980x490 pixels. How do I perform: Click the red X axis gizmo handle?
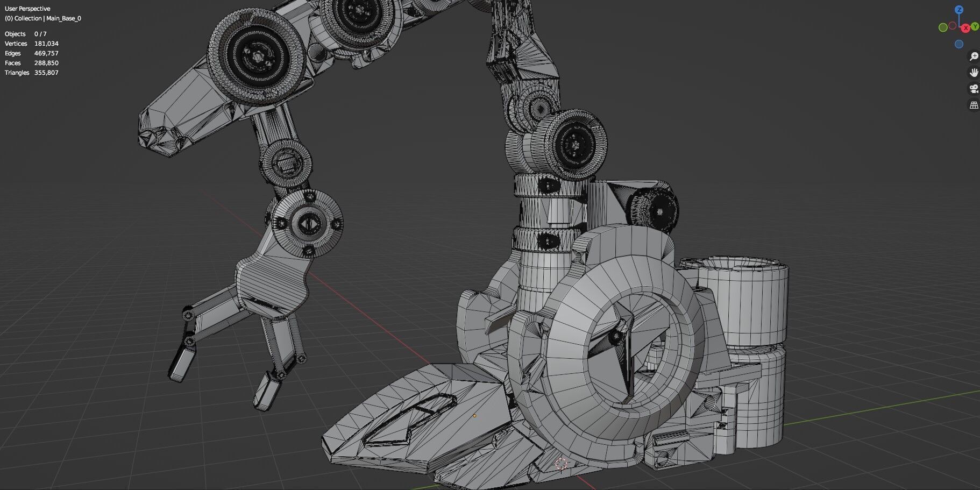tap(966, 27)
